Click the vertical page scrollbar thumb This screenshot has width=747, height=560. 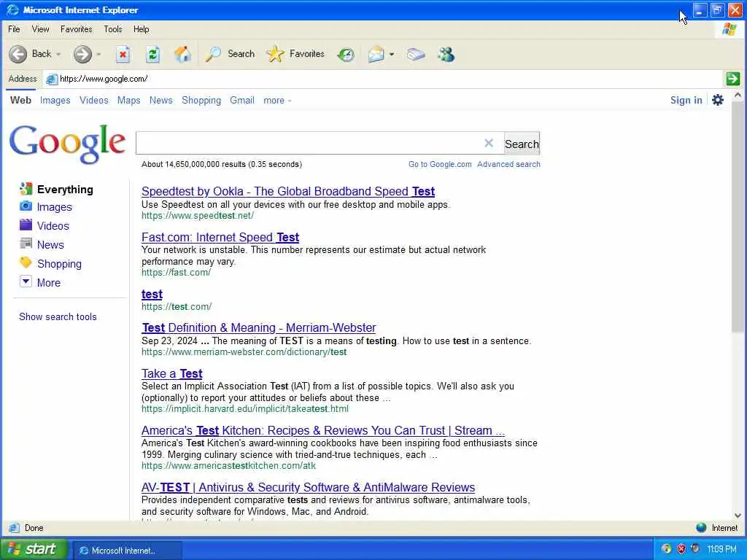pyautogui.click(x=738, y=217)
